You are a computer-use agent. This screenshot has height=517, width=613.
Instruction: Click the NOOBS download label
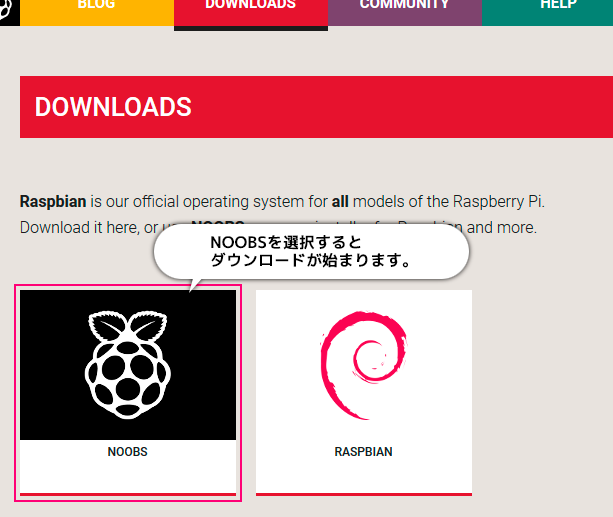127,452
